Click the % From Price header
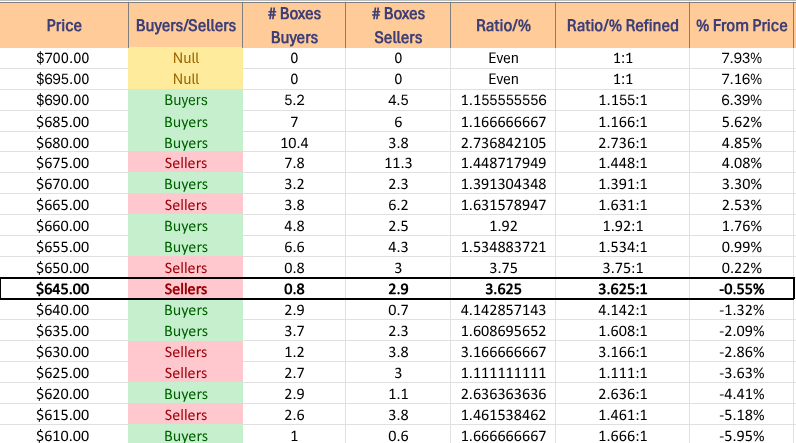Viewport: 796px width, 443px height. (741, 24)
